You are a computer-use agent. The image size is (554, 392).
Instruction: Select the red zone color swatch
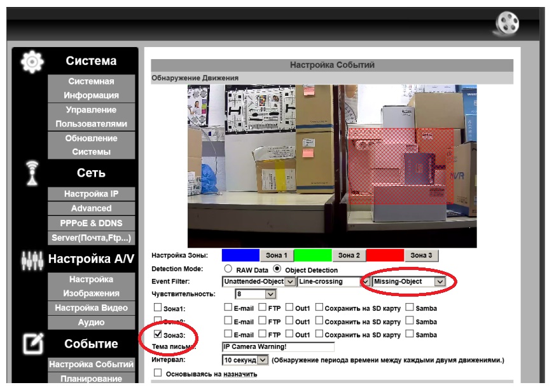click(385, 255)
